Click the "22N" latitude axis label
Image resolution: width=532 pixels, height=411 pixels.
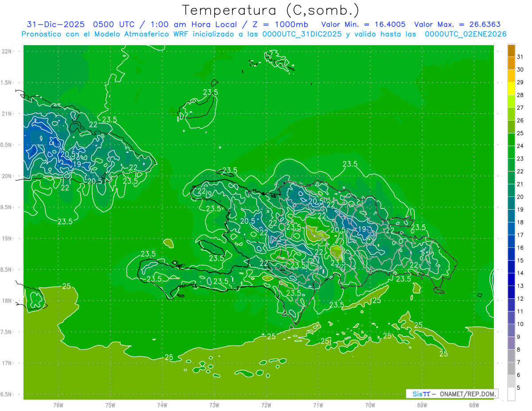[x=7, y=51]
